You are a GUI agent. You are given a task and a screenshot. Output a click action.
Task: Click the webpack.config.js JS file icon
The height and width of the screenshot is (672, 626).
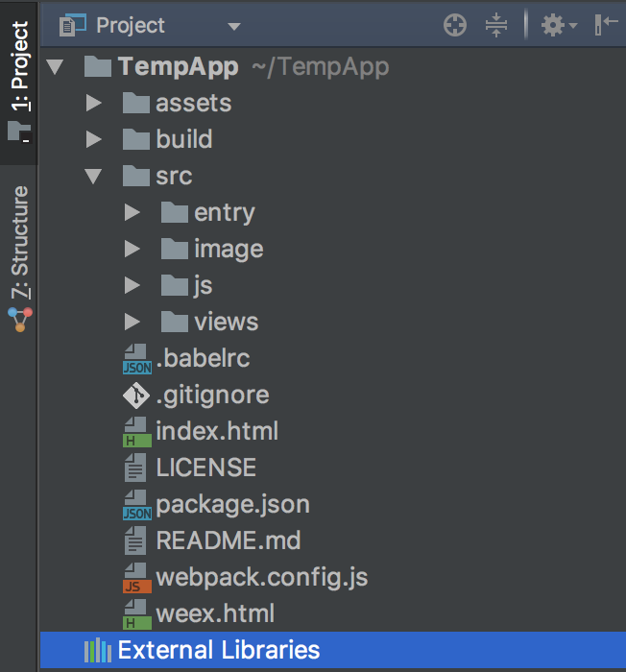tap(136, 578)
